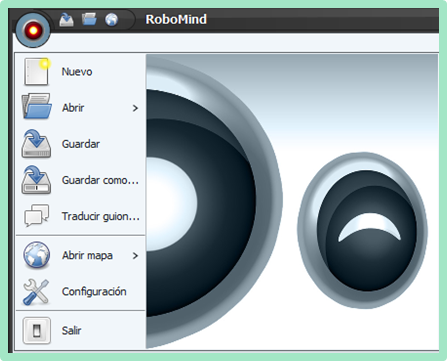Expand the Abrir mapa submenu arrow

pos(135,256)
